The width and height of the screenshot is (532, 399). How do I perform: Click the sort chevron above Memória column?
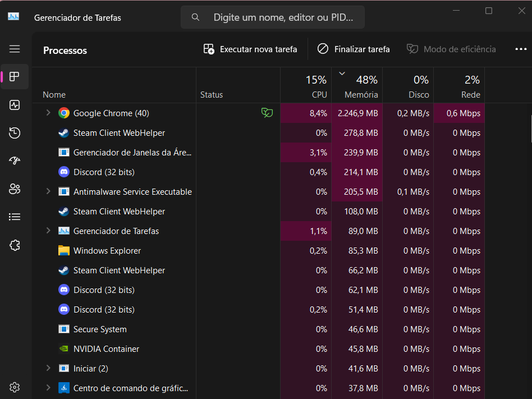pyautogui.click(x=342, y=74)
